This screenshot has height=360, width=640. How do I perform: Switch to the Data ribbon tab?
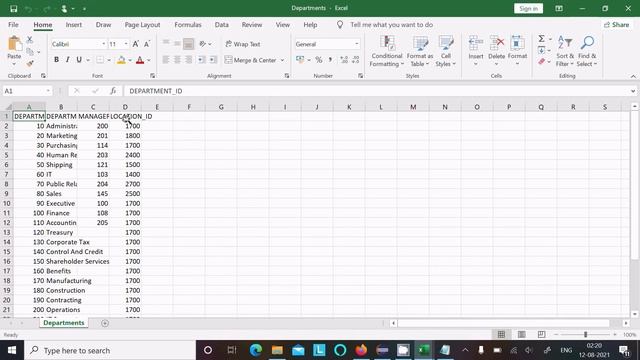pyautogui.click(x=222, y=24)
